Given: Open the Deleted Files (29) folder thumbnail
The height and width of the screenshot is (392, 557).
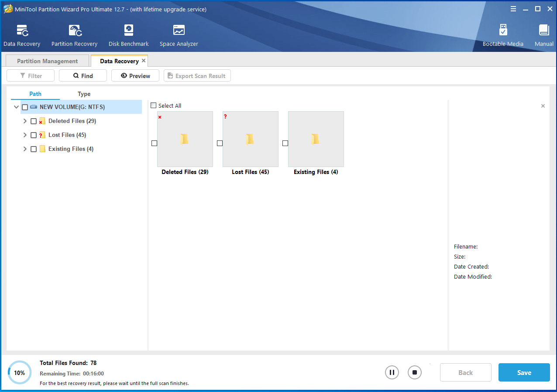Looking at the screenshot, I should pos(185,139).
